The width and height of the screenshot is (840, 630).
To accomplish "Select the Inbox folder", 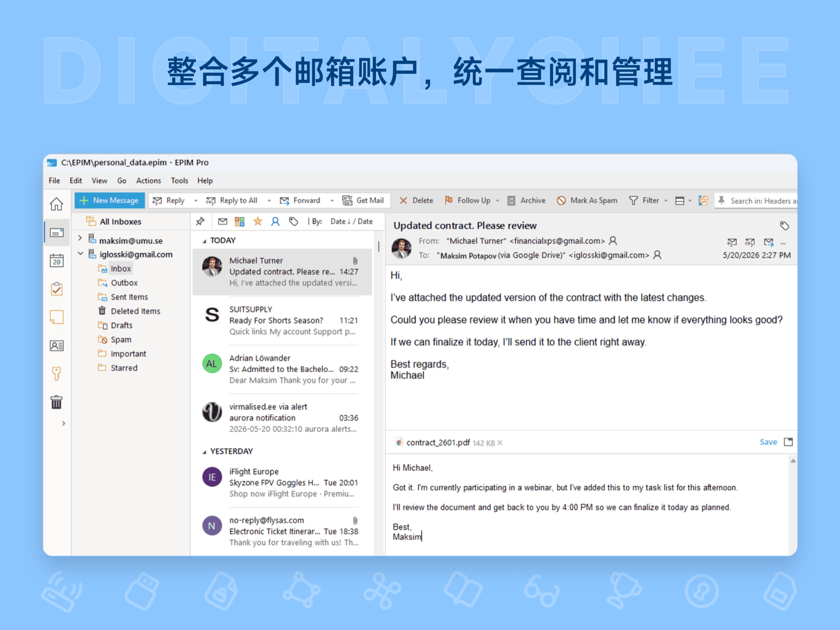I will (x=115, y=269).
